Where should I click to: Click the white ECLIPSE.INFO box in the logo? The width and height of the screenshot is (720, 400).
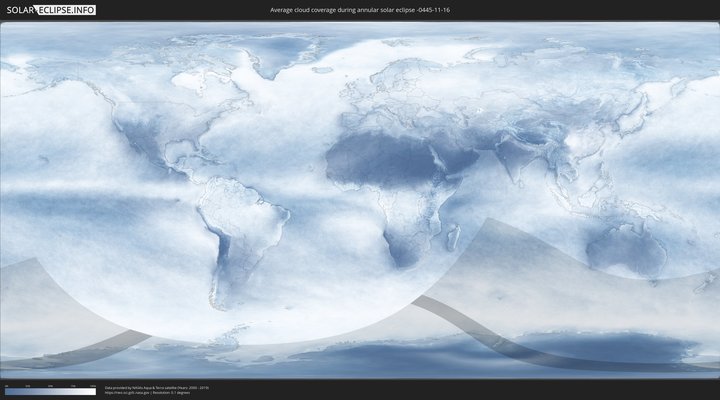pyautogui.click(x=67, y=9)
